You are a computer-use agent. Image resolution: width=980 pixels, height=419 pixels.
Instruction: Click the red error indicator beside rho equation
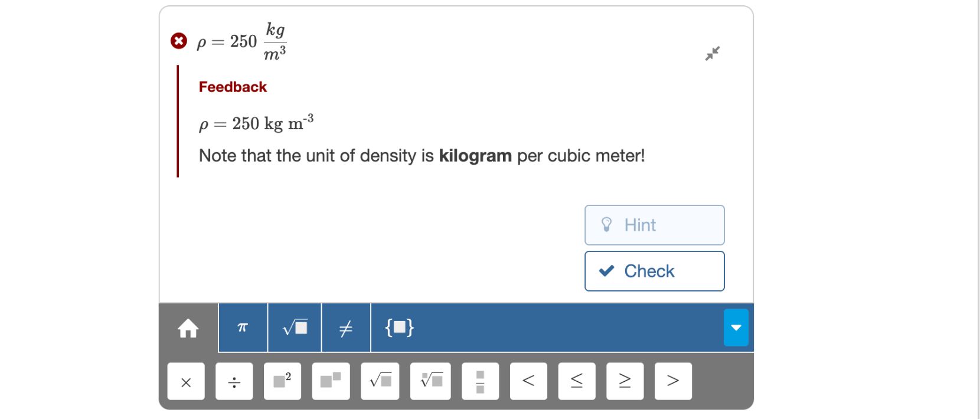tap(178, 40)
